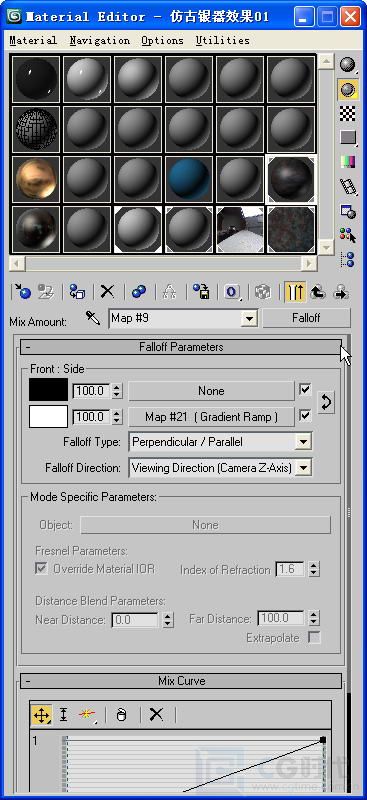Screen dimensions: 367x800
Task: Select the wireframe sphere sample slot
Action: (36, 130)
